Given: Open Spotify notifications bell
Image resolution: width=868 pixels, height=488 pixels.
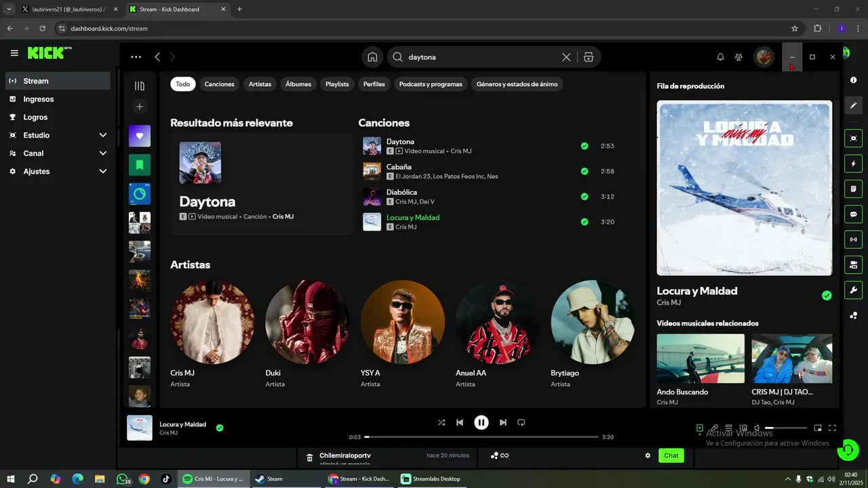Looking at the screenshot, I should tap(720, 57).
